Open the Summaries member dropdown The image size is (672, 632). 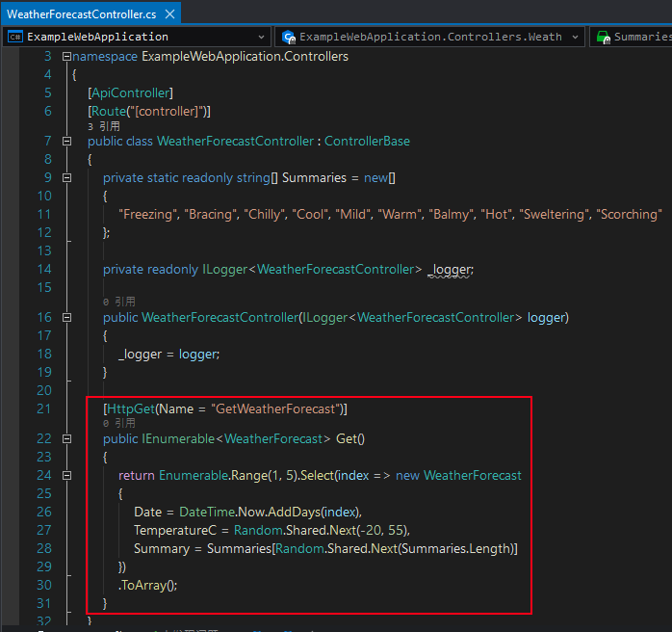click(631, 37)
